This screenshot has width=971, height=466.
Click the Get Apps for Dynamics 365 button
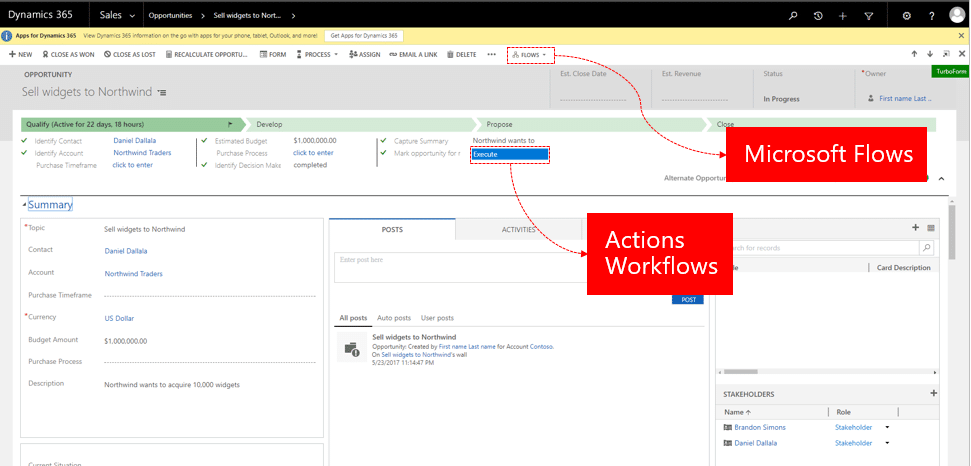(364, 36)
